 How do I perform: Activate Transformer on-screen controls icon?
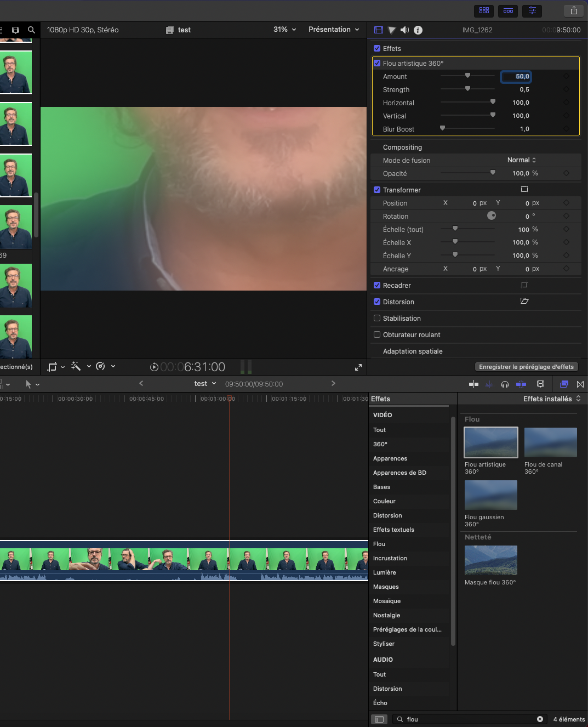point(524,189)
